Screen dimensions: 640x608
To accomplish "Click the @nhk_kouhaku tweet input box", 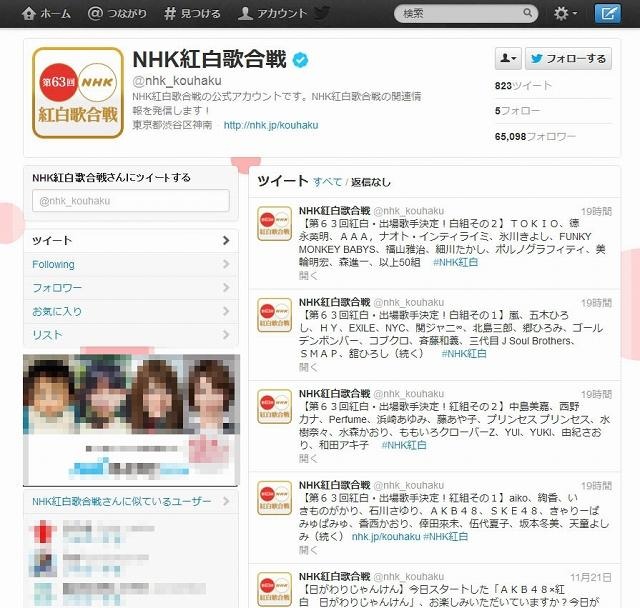I will tap(131, 201).
